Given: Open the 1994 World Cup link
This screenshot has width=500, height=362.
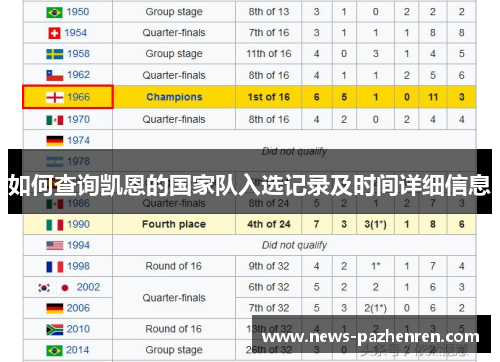Looking at the screenshot, I should [79, 245].
